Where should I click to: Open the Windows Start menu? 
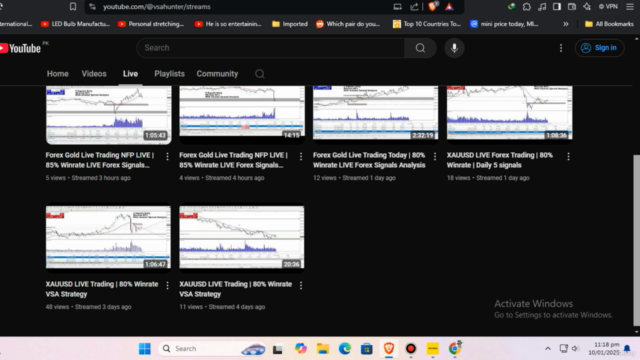(144, 349)
